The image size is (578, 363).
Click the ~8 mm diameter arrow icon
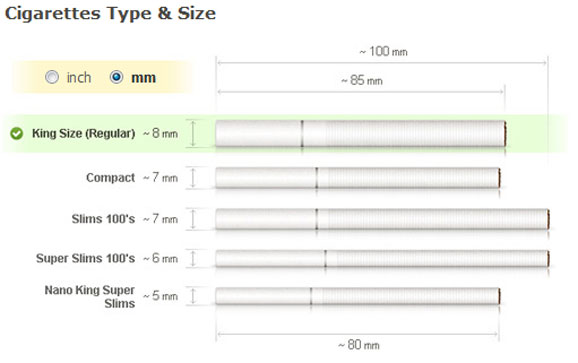(x=192, y=133)
